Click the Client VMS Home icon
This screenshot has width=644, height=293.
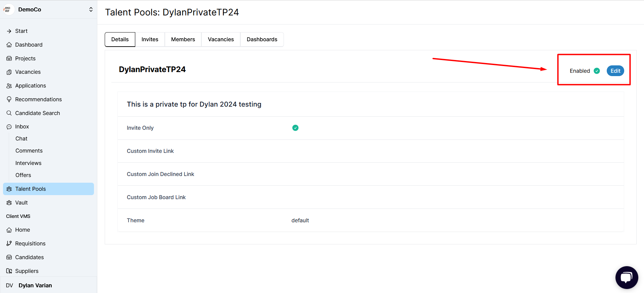pyautogui.click(x=9, y=230)
